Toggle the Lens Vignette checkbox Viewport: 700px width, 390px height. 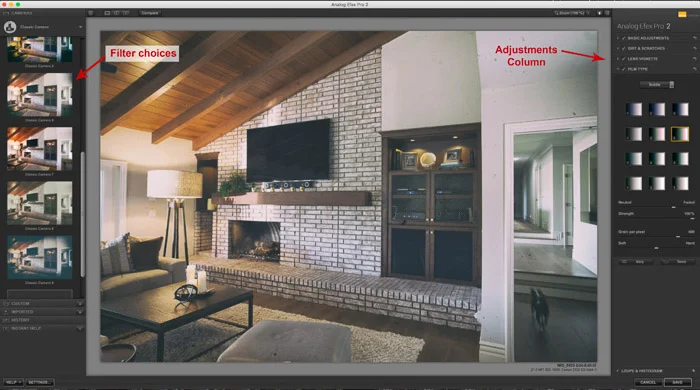624,59
